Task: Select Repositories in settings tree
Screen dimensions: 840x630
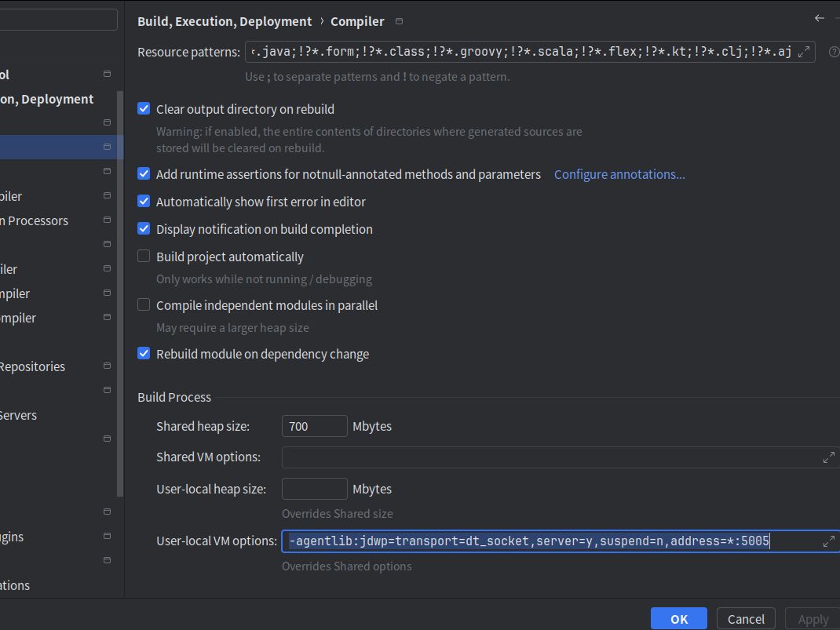Action: tap(31, 366)
